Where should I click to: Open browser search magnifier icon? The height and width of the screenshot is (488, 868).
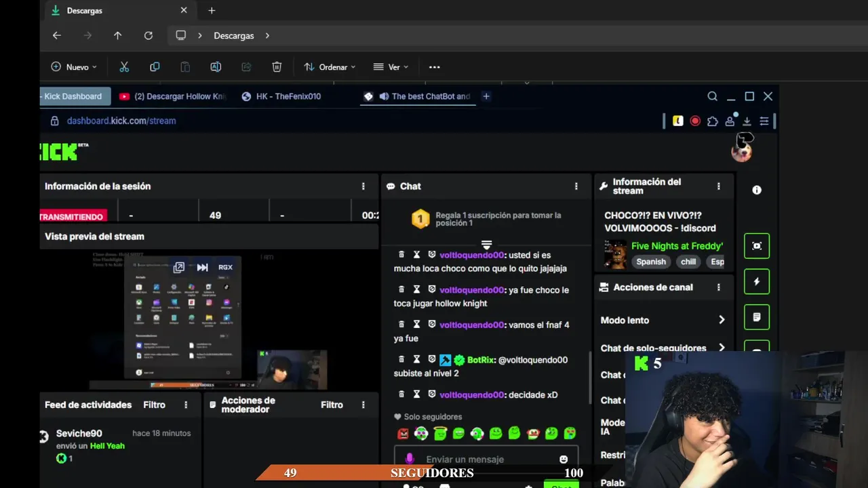pos(712,96)
